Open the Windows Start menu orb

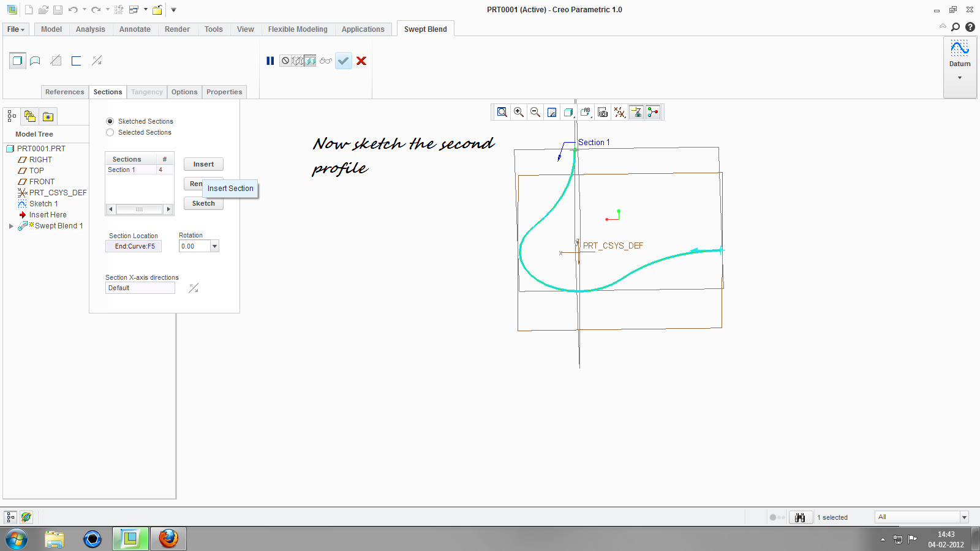(17, 539)
